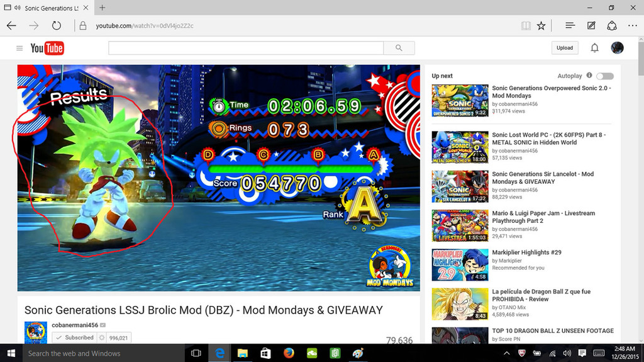Open Markiplier Highlights #29 video title

pos(526,252)
